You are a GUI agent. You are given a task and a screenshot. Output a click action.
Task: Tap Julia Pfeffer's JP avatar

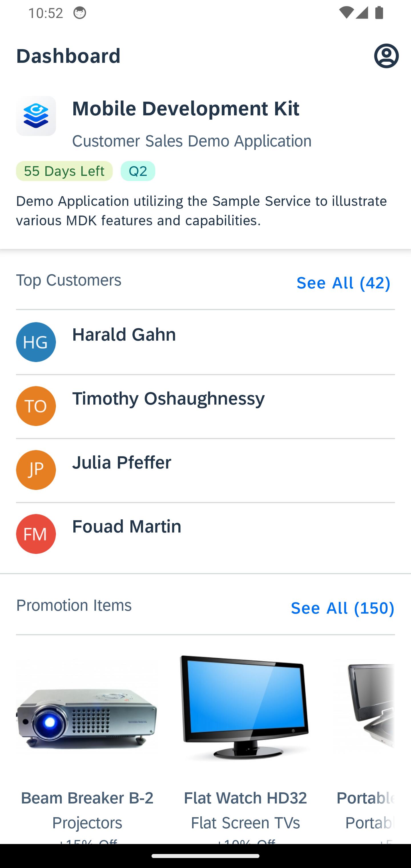point(36,470)
